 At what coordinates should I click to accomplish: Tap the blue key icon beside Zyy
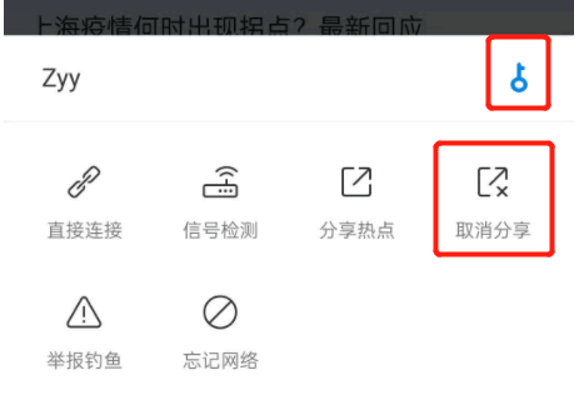click(x=519, y=77)
